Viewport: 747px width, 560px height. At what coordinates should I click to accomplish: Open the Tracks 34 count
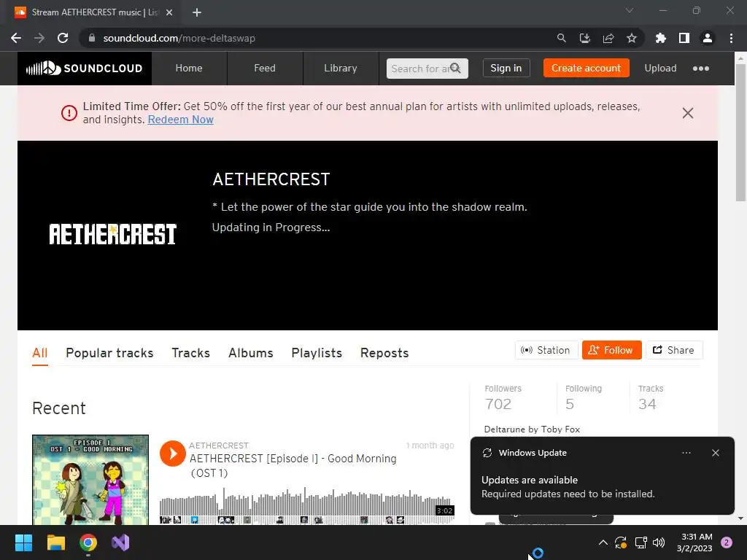tap(650, 397)
